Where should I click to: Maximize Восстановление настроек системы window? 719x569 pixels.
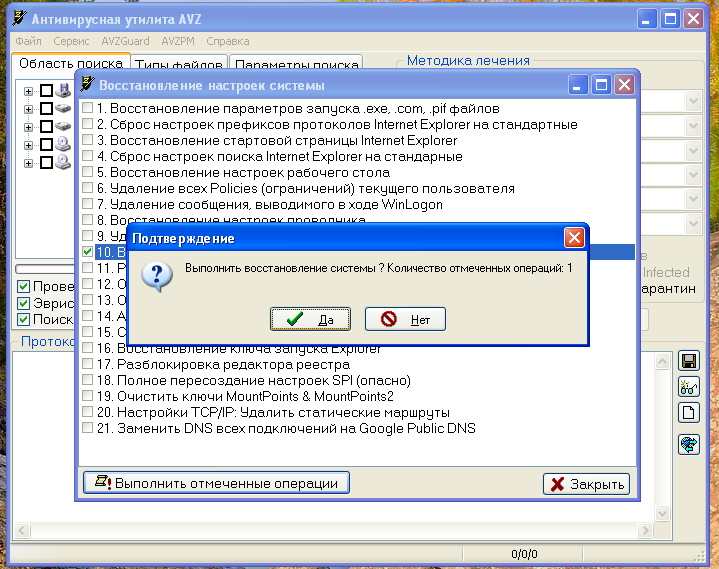point(601,85)
